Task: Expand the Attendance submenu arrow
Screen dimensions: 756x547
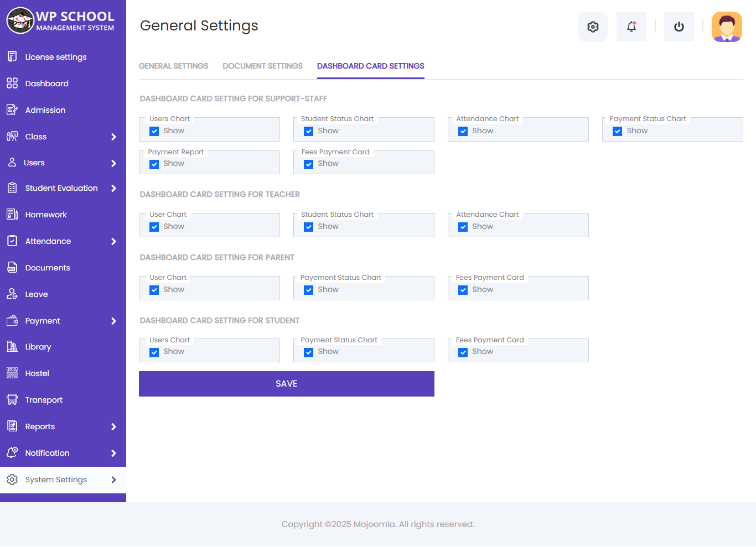Action: [113, 241]
